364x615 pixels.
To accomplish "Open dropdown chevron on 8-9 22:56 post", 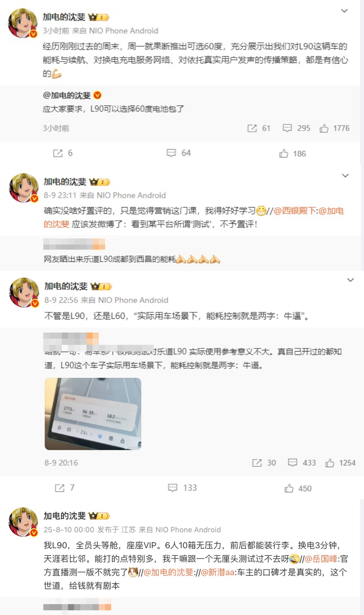I will pos(350,280).
